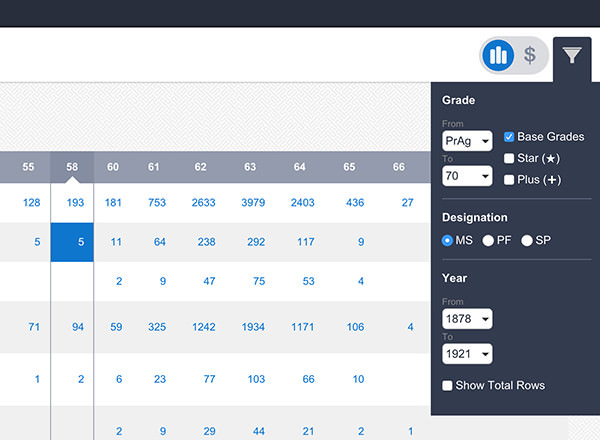Switch to bar chart population view

pyautogui.click(x=498, y=55)
